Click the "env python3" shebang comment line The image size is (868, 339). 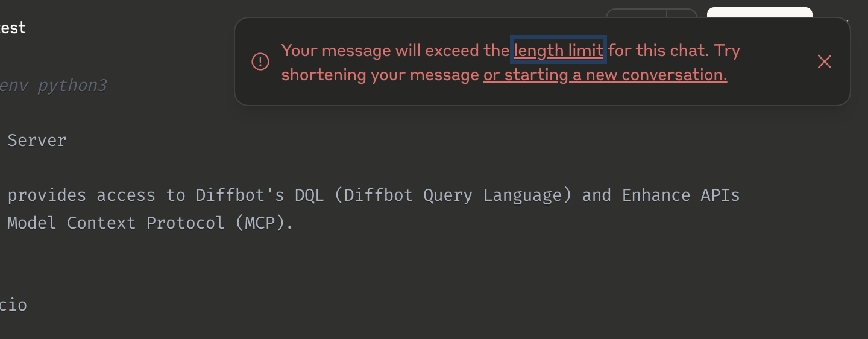click(53, 86)
